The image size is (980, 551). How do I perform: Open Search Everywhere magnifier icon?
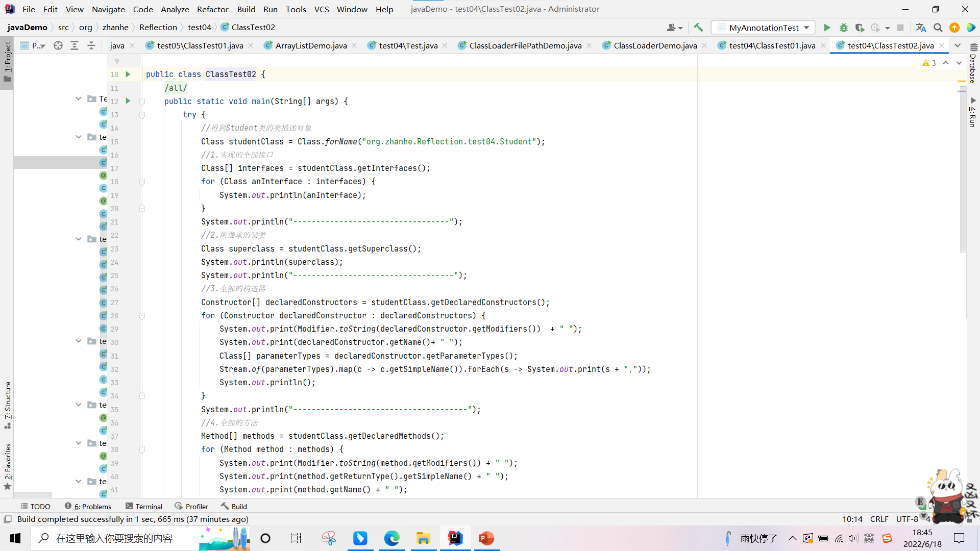[x=938, y=28]
